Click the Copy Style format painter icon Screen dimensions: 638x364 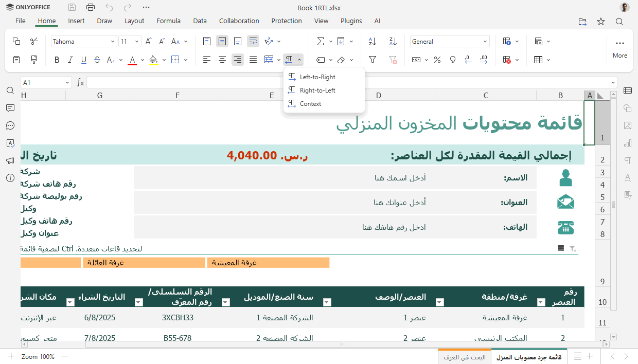(x=34, y=60)
